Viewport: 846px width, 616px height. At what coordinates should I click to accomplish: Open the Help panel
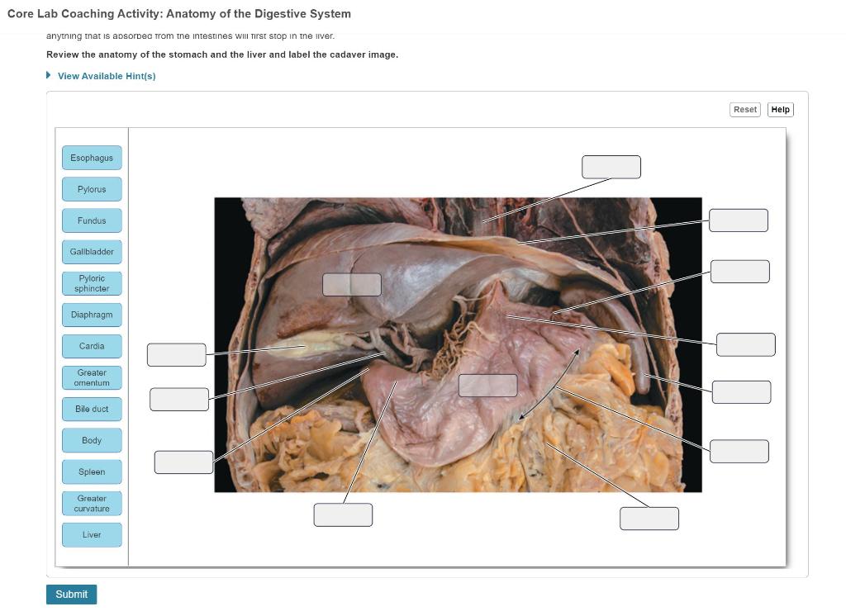pyautogui.click(x=780, y=109)
